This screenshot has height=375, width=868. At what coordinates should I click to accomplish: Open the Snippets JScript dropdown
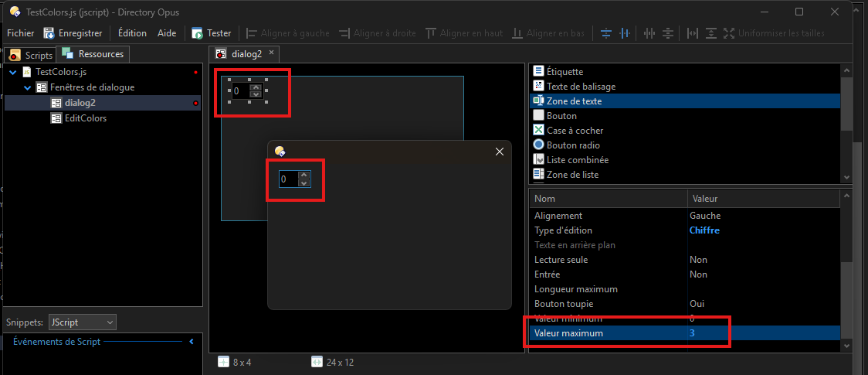pos(83,322)
